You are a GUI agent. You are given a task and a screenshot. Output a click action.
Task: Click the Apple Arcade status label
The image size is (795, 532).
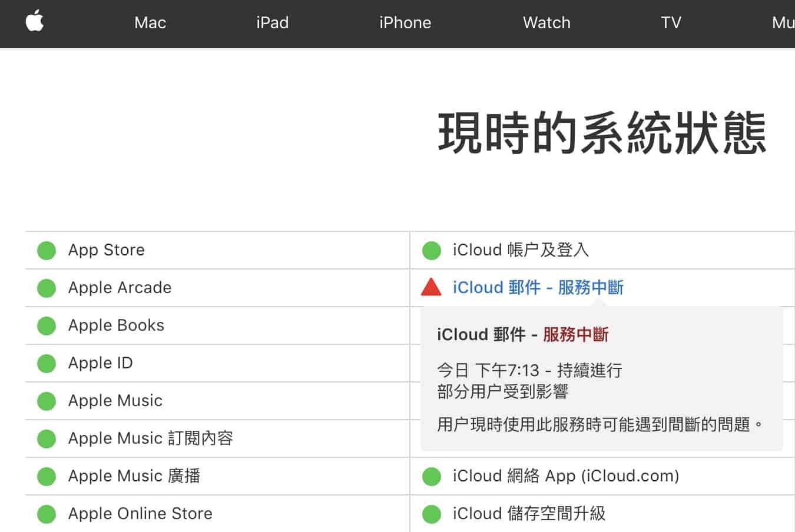point(120,288)
